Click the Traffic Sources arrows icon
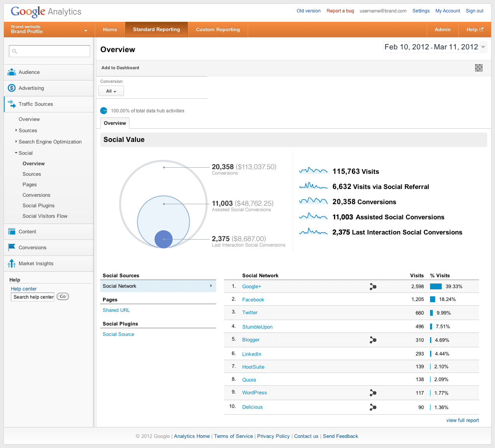The image size is (495, 448). pos(12,104)
